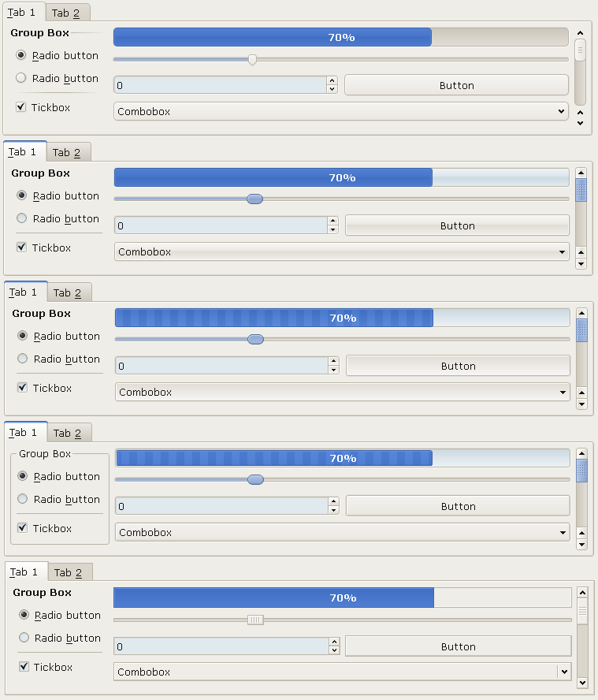Click the 70% progress bar in bottom panel
This screenshot has height=700, width=598.
(x=343, y=598)
